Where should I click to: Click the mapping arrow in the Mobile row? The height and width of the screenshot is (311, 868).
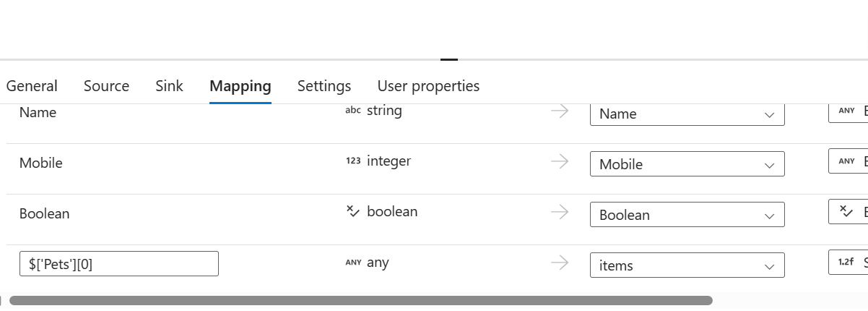tap(560, 162)
